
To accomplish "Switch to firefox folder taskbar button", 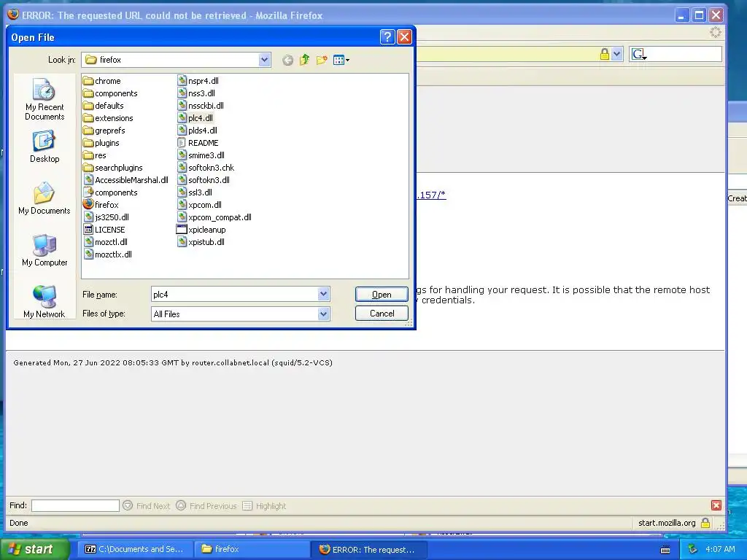I will click(x=252, y=549).
